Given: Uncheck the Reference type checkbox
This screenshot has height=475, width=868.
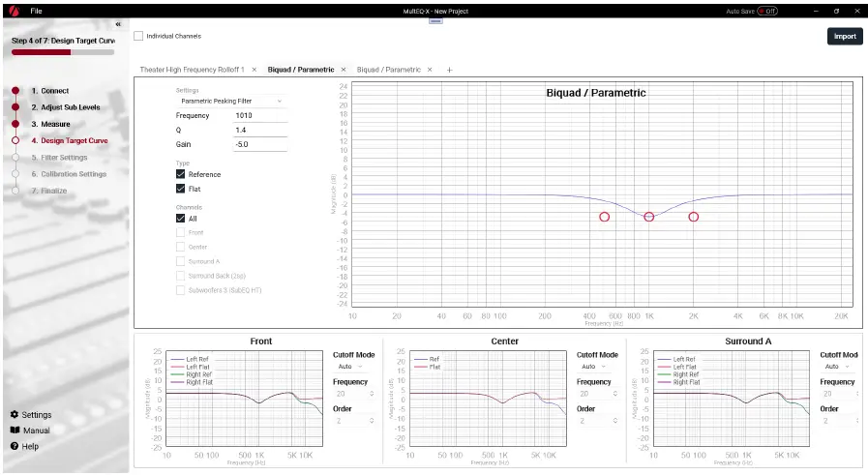Looking at the screenshot, I should (x=180, y=174).
